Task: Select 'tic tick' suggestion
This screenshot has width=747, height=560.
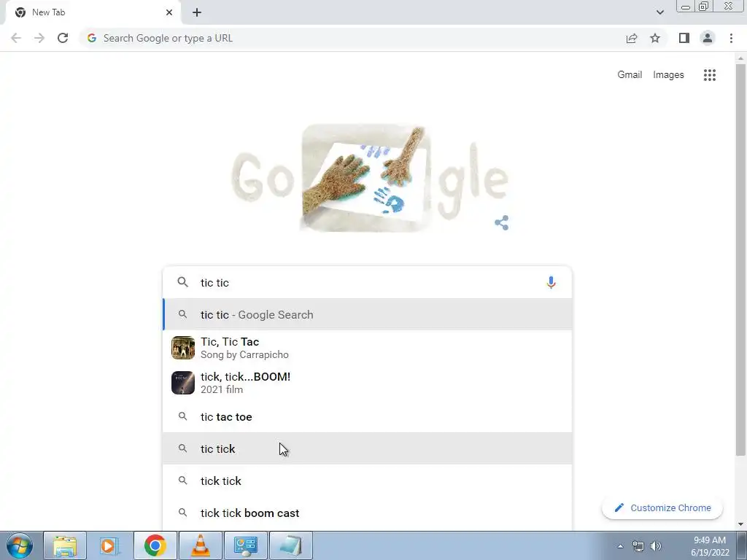Action: (368, 448)
